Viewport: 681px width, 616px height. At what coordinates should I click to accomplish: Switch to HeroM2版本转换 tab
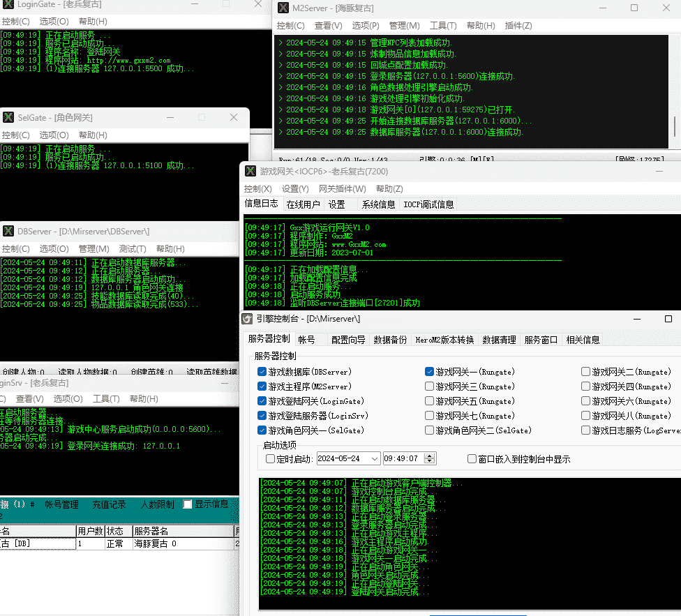pyautogui.click(x=444, y=340)
